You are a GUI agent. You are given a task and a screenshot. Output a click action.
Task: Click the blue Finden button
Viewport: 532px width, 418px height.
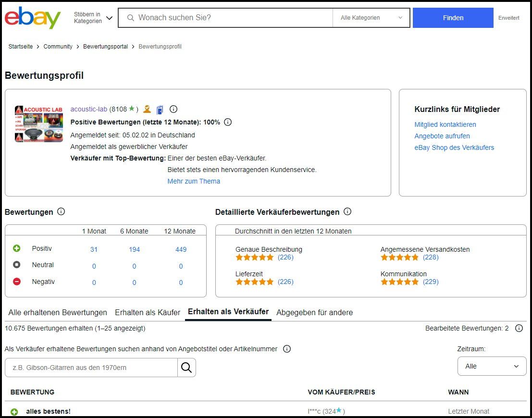coord(453,18)
